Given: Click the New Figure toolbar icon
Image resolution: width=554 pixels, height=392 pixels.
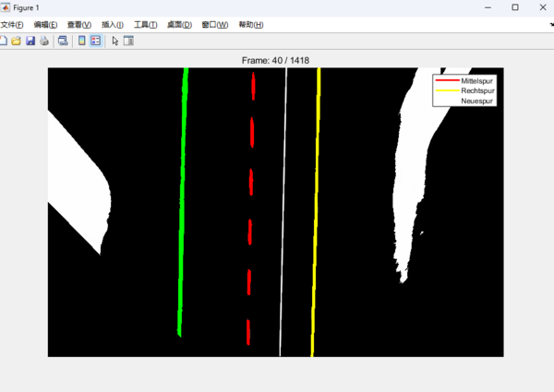Looking at the screenshot, I should pyautogui.click(x=4, y=41).
